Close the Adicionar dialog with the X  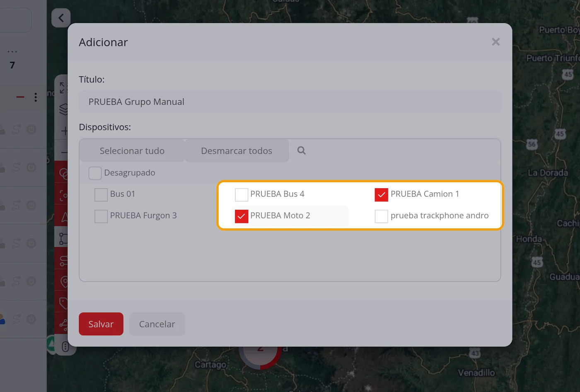coord(495,42)
